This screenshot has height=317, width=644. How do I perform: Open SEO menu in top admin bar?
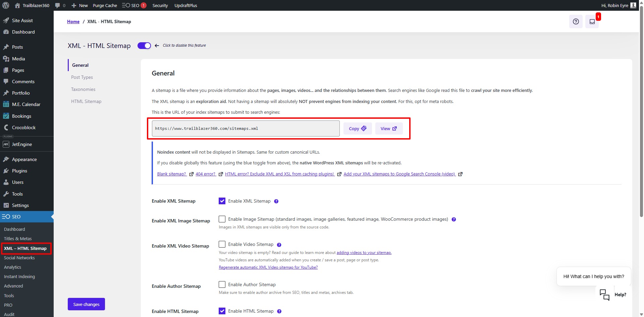pos(134,5)
